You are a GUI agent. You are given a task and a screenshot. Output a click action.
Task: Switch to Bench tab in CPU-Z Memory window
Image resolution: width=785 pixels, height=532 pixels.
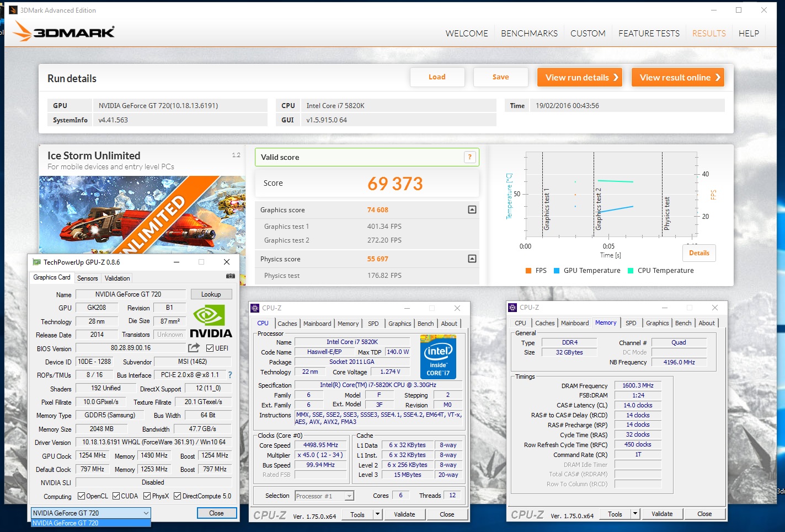pos(683,323)
